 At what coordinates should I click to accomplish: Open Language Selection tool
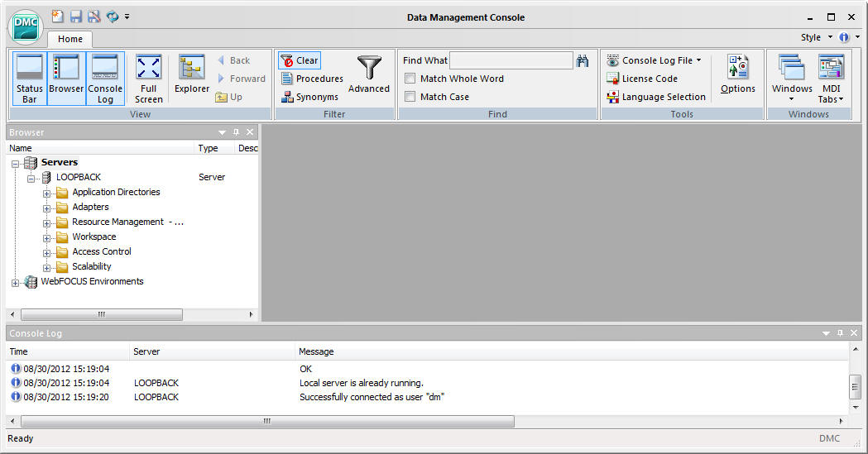tap(656, 97)
